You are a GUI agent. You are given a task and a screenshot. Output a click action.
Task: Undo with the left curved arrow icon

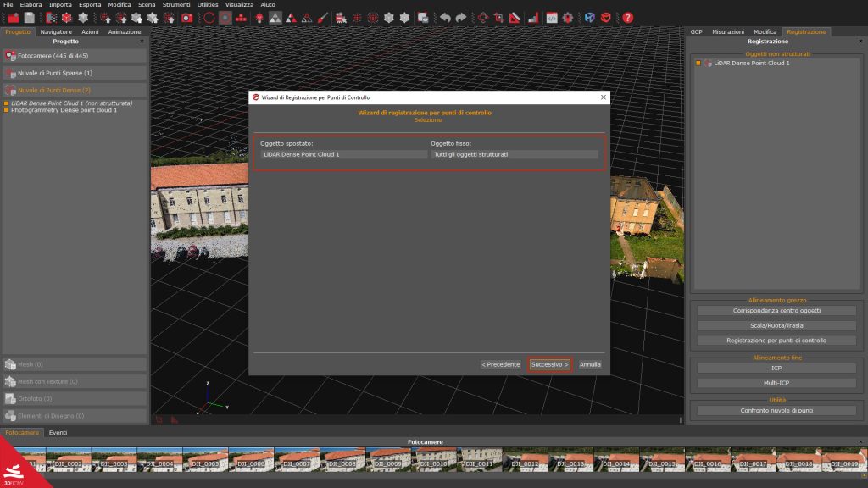pyautogui.click(x=445, y=18)
